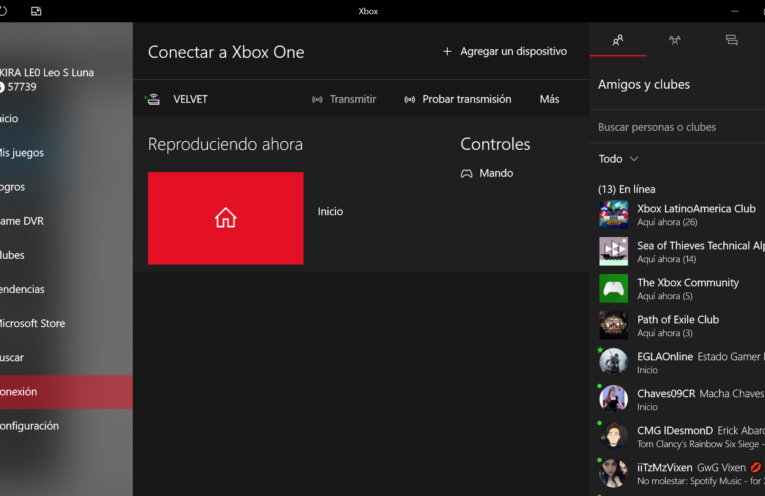Click Agregar un dispositivo
This screenshot has height=496, width=765.
(504, 51)
